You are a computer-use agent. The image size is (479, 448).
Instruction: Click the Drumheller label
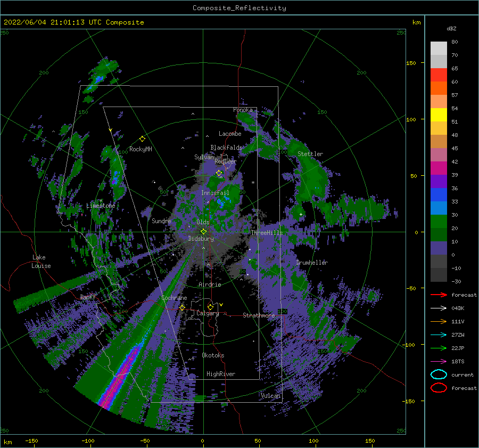312,263
